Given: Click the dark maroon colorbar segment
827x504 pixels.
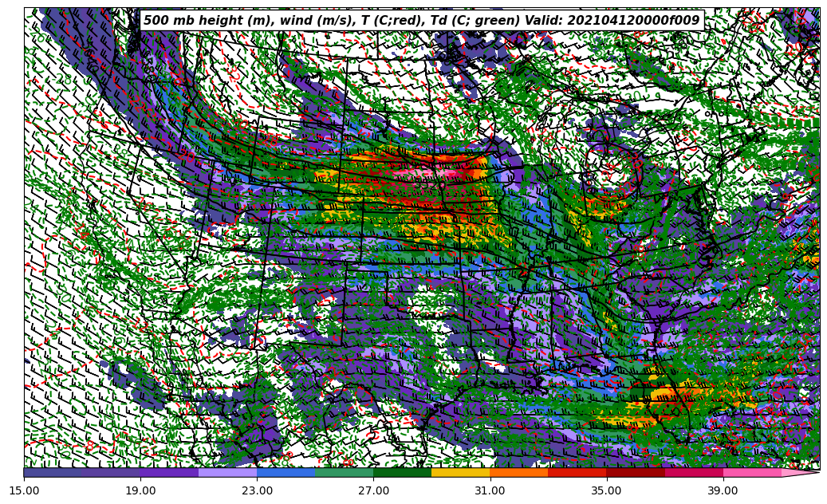Looking at the screenshot, I should tap(635, 472).
